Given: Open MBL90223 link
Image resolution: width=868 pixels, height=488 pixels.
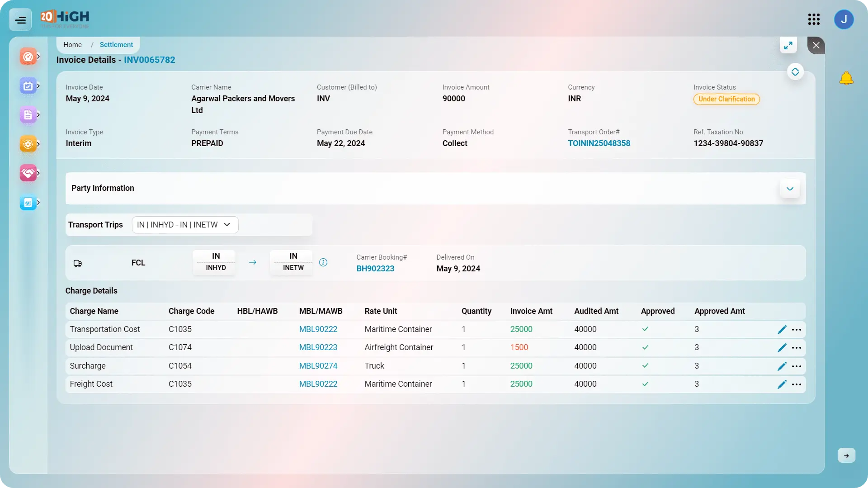Looking at the screenshot, I should [318, 347].
